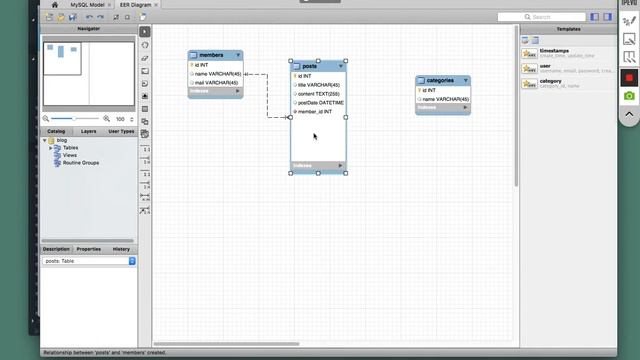This screenshot has width=640, height=360.
Task: Select the eraser tool
Action: pyautogui.click(x=145, y=58)
